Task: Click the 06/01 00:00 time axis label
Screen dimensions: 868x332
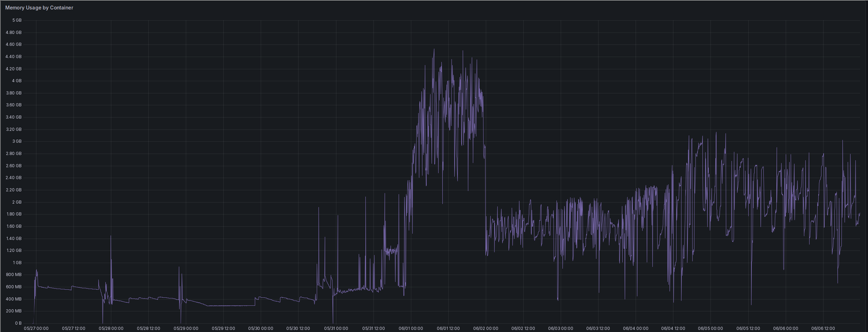Action: [411, 329]
